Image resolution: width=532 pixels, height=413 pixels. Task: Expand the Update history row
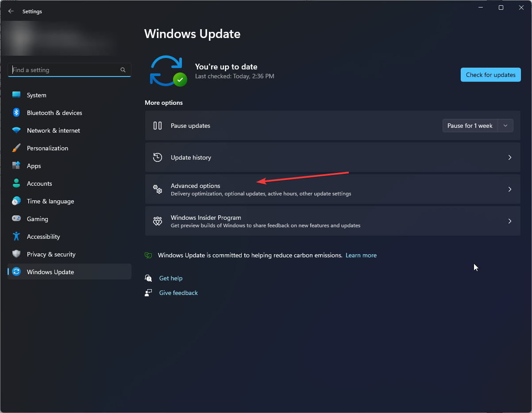509,157
